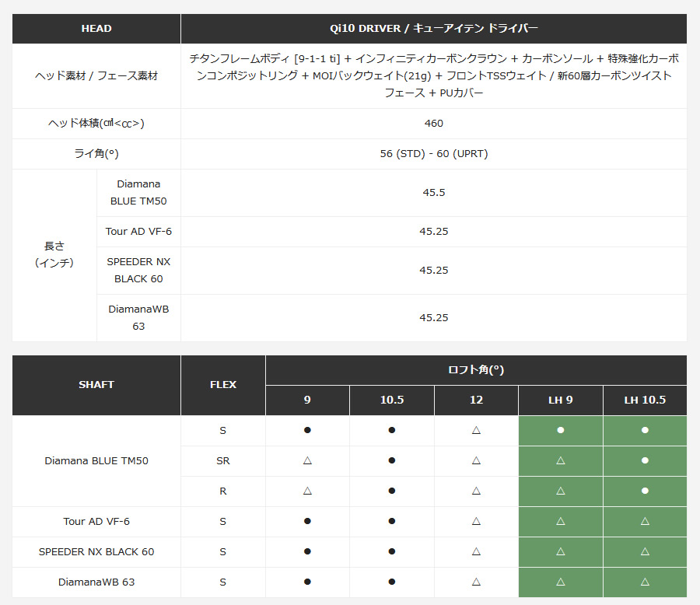
Task: Click the triangle for R flex loft 12
Action: coord(476,491)
